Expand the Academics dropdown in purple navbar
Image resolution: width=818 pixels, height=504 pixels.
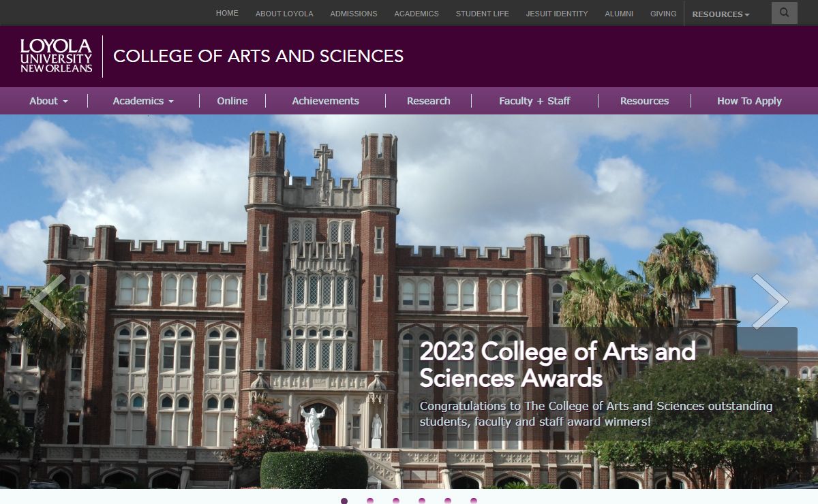(143, 101)
